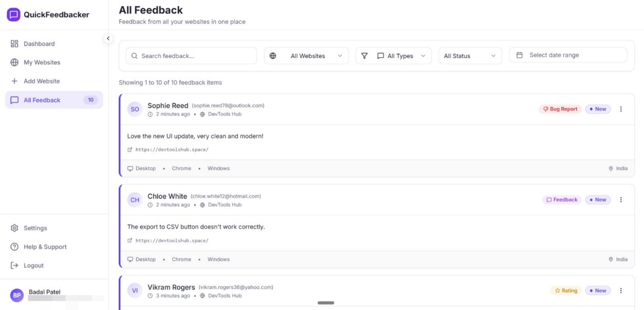Image resolution: width=644 pixels, height=310 pixels.
Task: Click the 'Love the new UI update' message
Action: pos(195,136)
